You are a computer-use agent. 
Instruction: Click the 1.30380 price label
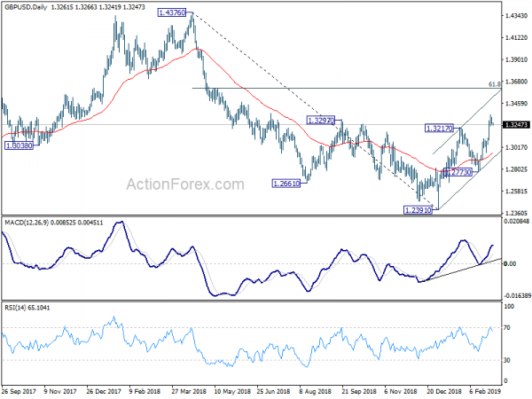[20, 146]
